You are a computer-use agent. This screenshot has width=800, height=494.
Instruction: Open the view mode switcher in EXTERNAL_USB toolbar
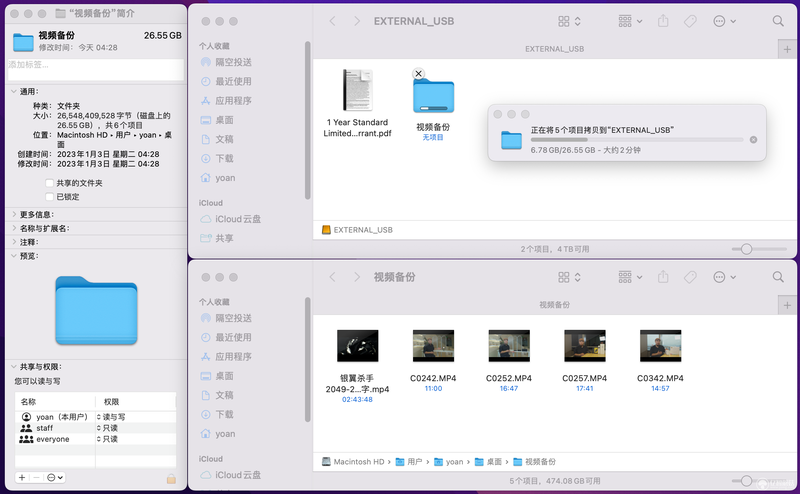(569, 21)
